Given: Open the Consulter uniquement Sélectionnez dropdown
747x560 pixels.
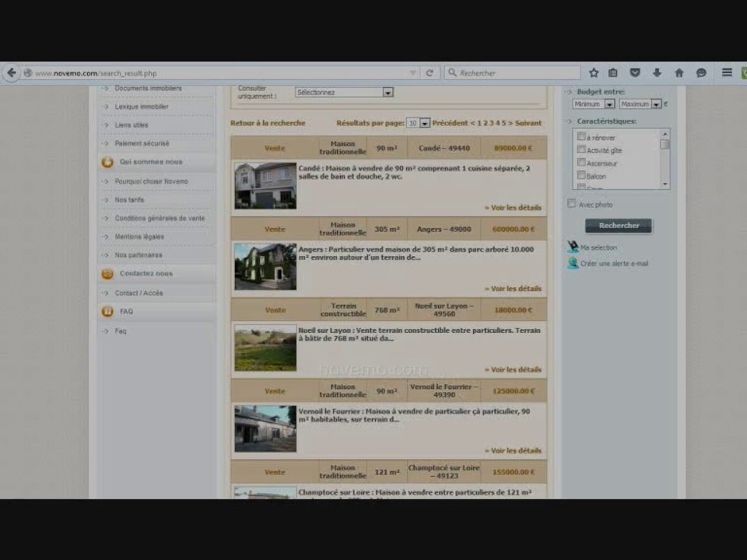Looking at the screenshot, I should 344,93.
